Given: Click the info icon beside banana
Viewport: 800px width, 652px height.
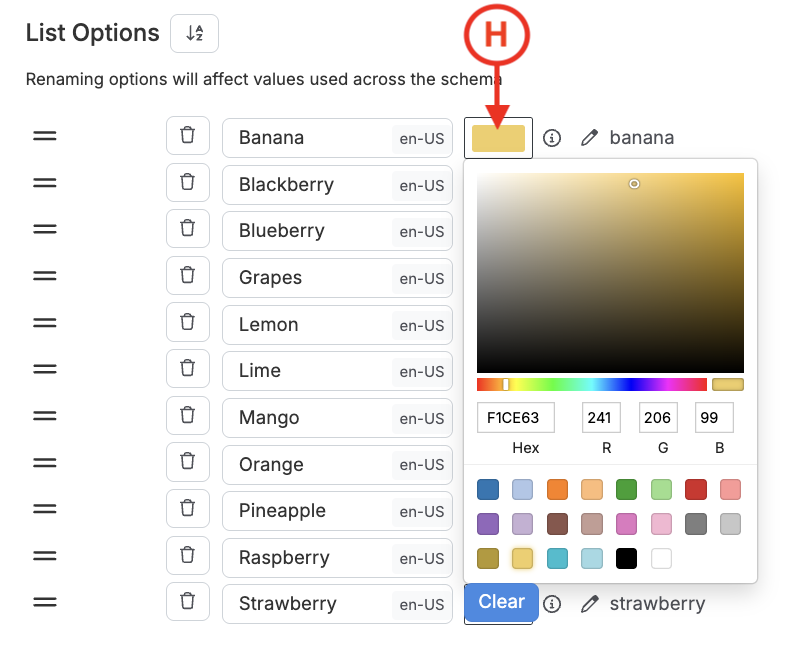Looking at the screenshot, I should (x=552, y=138).
